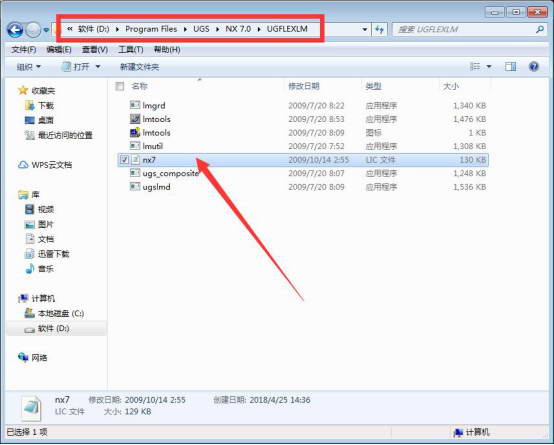
Task: Click the Forward navigation arrow button
Action: (33, 30)
